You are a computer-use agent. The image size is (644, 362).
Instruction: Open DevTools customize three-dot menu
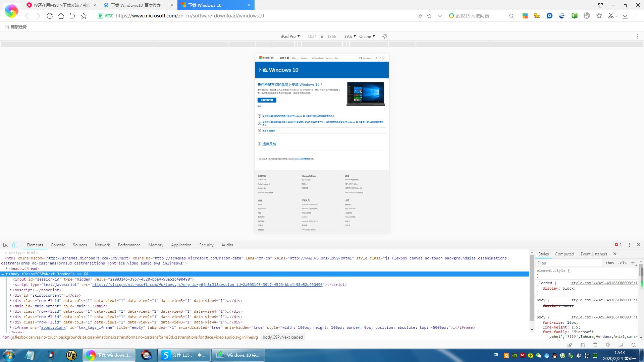click(629, 245)
